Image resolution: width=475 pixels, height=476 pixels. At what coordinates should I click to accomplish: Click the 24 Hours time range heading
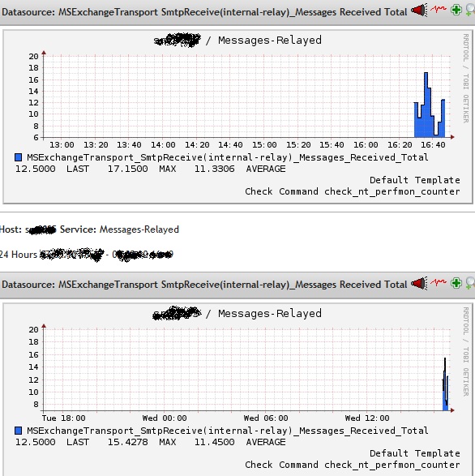click(19, 255)
